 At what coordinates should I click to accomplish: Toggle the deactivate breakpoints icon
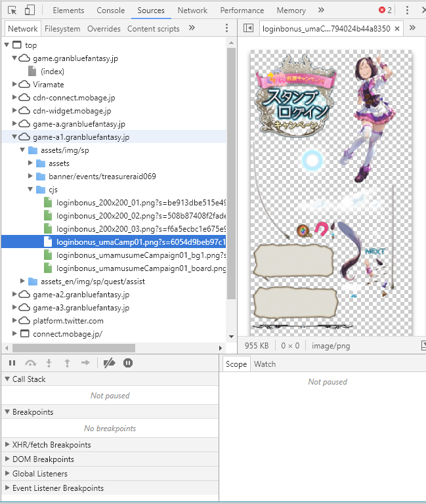110,363
